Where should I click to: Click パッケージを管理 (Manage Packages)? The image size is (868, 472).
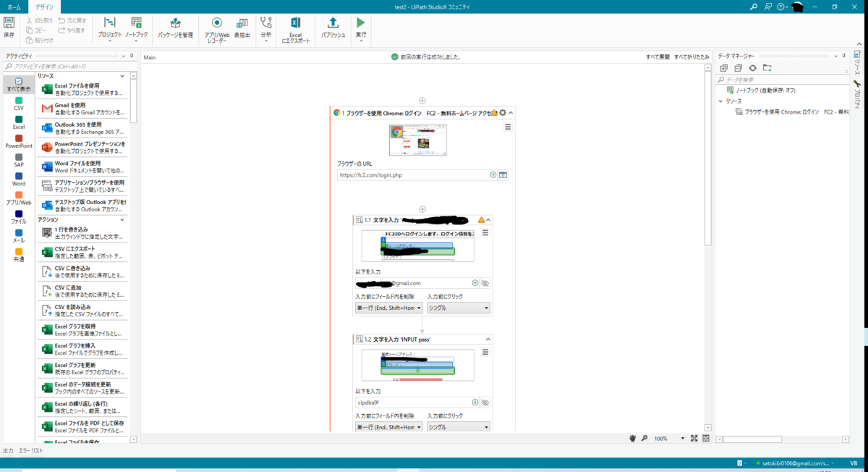coord(175,28)
